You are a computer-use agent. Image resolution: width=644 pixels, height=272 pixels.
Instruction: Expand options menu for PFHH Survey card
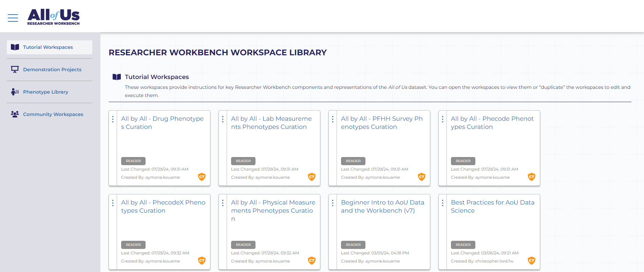click(x=333, y=119)
